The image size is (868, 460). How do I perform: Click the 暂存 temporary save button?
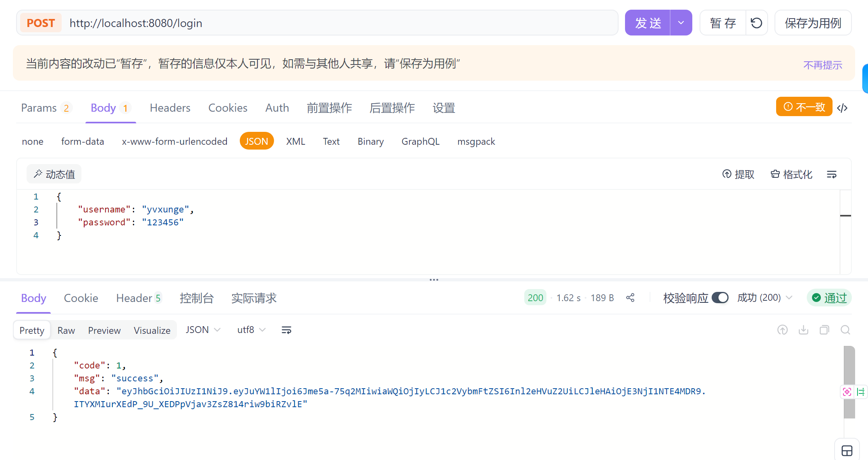pyautogui.click(x=723, y=23)
